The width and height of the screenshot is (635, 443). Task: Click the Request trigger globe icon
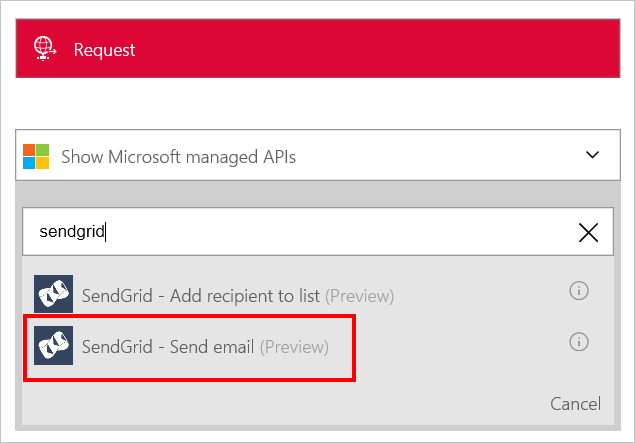[x=45, y=48]
